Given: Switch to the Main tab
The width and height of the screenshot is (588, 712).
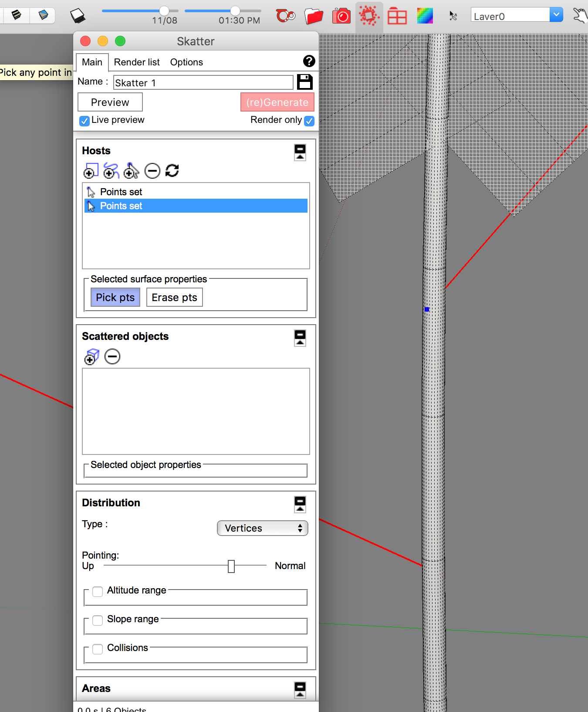Looking at the screenshot, I should click(92, 62).
